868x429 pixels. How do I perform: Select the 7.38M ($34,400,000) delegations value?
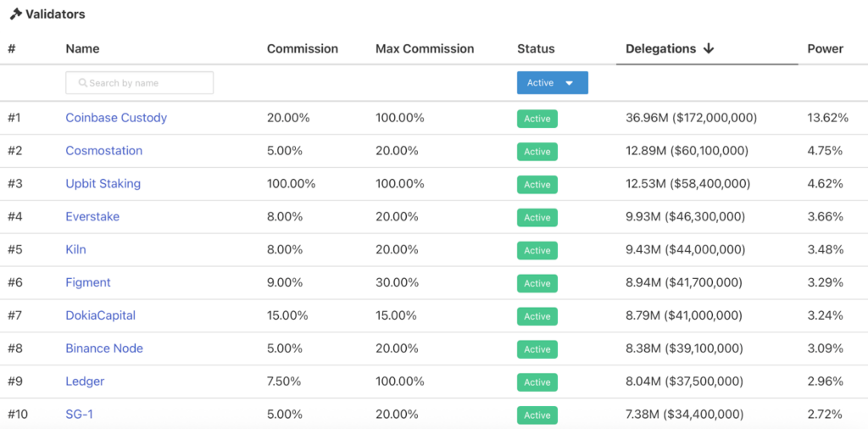(x=685, y=414)
